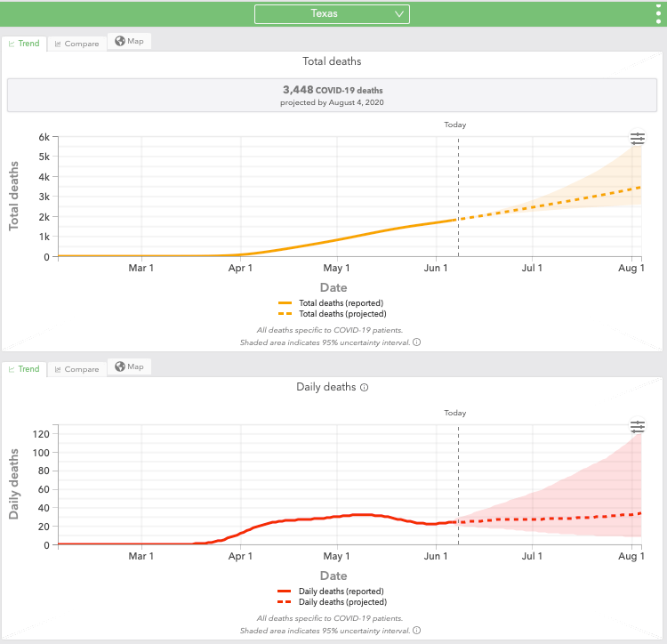Screen dimensions: 667x644
Task: Open the Texas location dropdown
Action: point(331,13)
